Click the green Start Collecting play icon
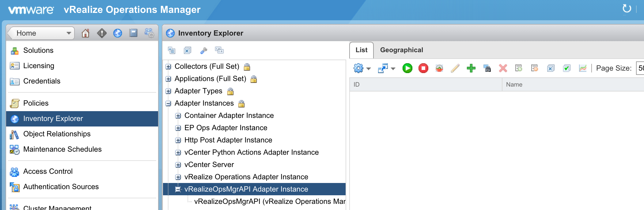 (407, 68)
